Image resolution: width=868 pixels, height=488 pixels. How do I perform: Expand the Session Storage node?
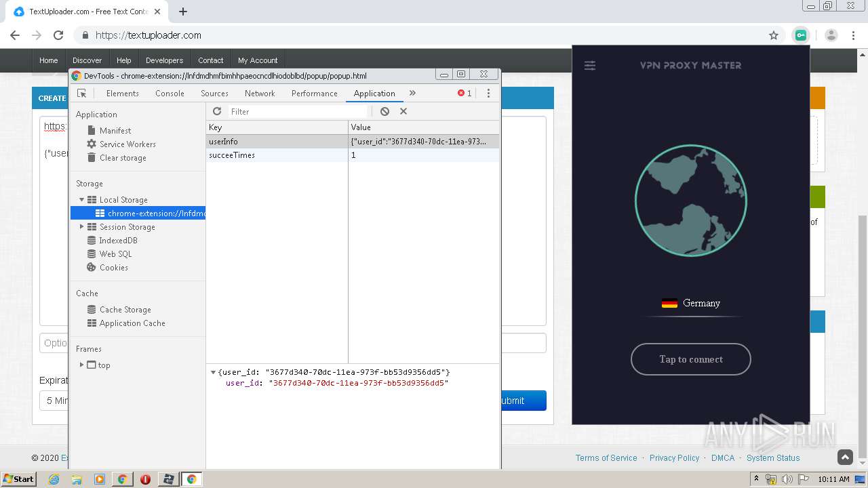pyautogui.click(x=82, y=227)
